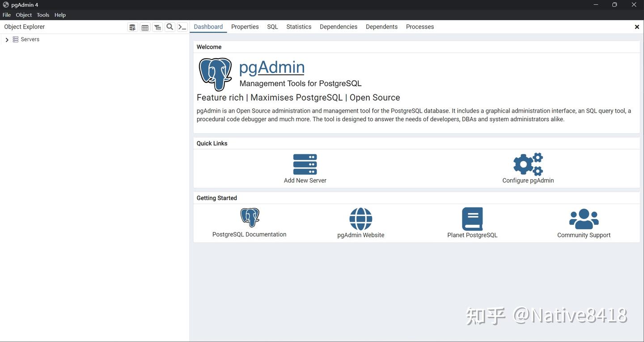Follow the pgAdmin heading hyperlink
This screenshot has height=342, width=644.
(x=271, y=67)
